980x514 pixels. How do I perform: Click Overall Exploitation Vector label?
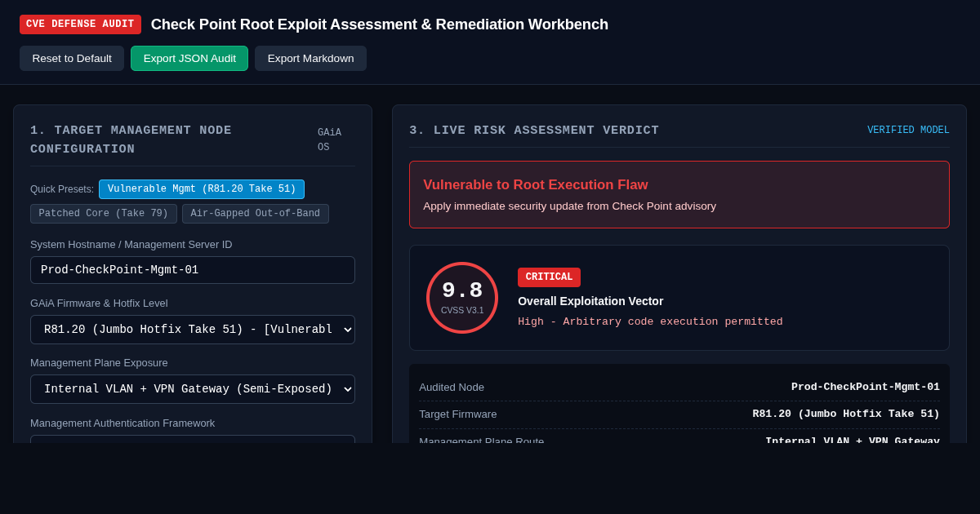[590, 301]
